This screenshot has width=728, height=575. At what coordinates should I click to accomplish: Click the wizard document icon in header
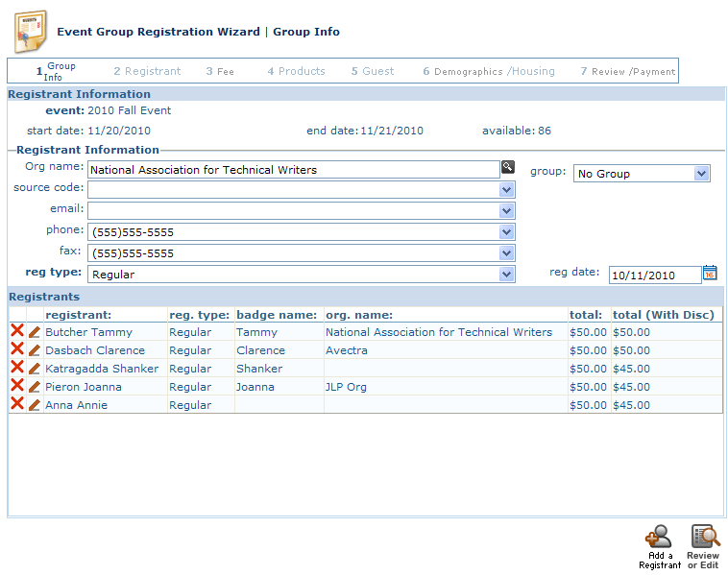31,32
